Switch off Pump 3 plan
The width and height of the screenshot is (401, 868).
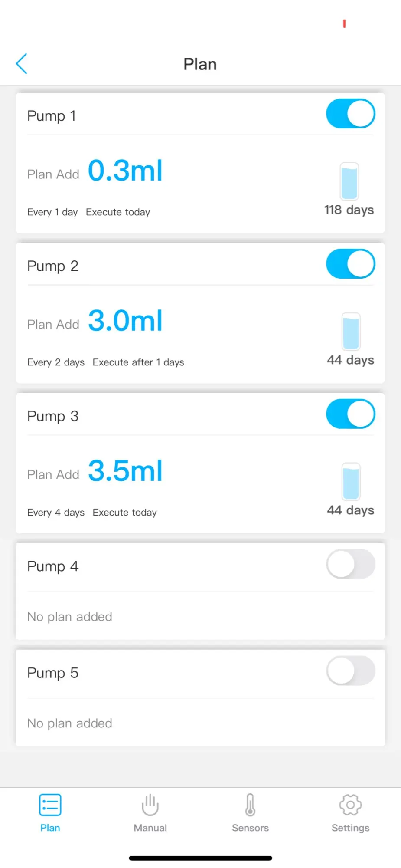pos(350,414)
